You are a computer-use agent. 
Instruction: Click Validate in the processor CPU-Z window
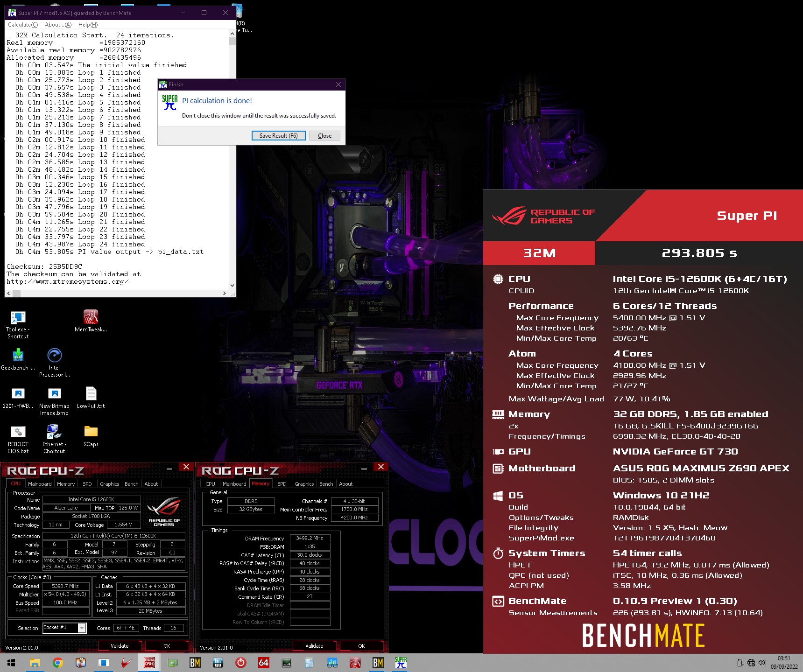(120, 646)
